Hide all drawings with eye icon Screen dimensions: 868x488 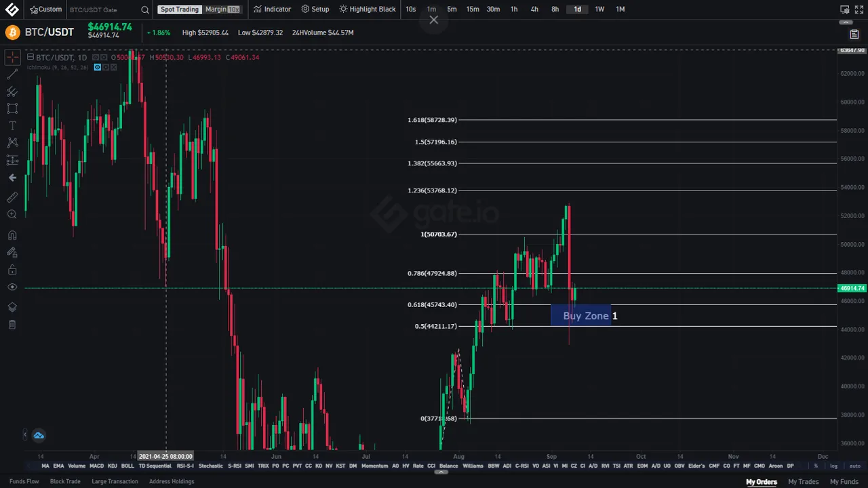(x=12, y=287)
